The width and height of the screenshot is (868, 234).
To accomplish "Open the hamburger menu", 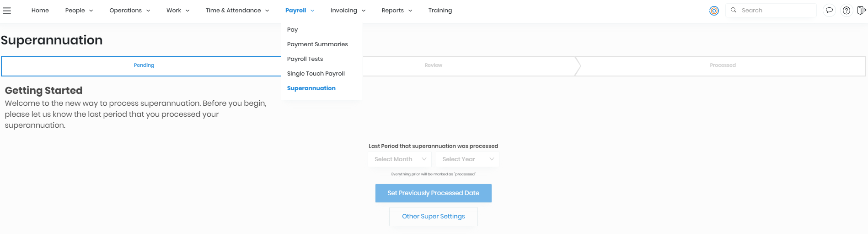I will (7, 11).
